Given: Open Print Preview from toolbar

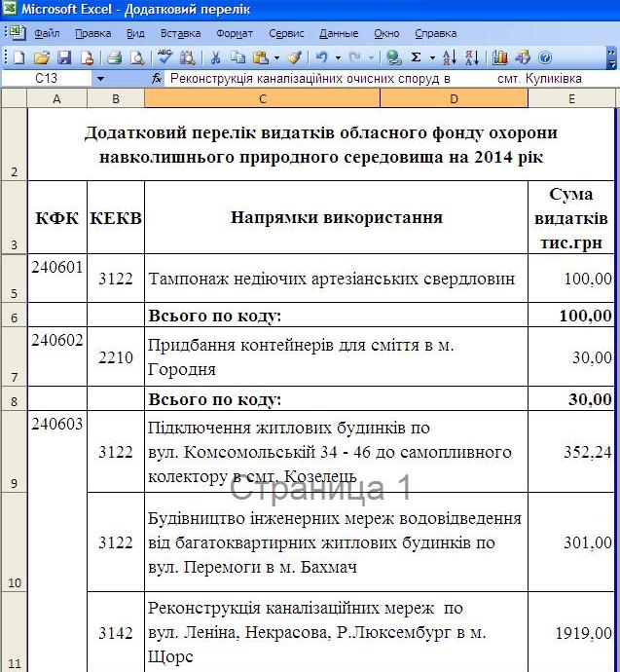Looking at the screenshot, I should coord(134,57).
